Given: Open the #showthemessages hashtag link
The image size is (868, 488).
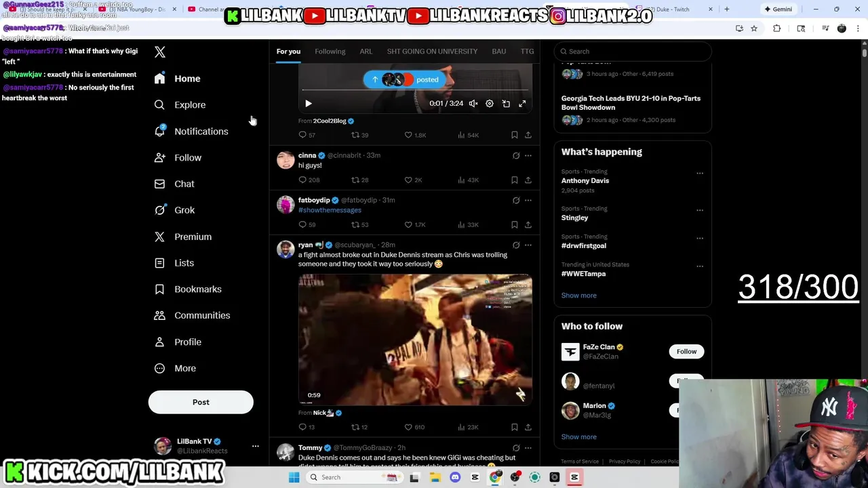Looking at the screenshot, I should click(330, 210).
